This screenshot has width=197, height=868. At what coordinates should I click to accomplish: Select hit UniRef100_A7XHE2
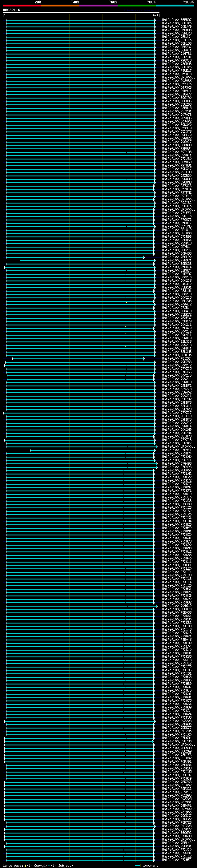coord(177,860)
